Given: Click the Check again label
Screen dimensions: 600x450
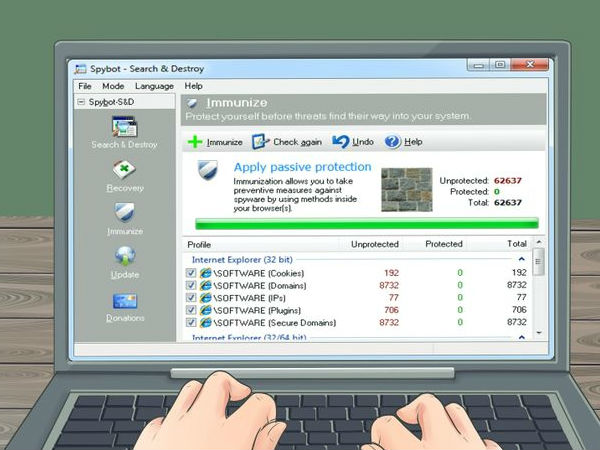Looking at the screenshot, I should click(x=297, y=142).
